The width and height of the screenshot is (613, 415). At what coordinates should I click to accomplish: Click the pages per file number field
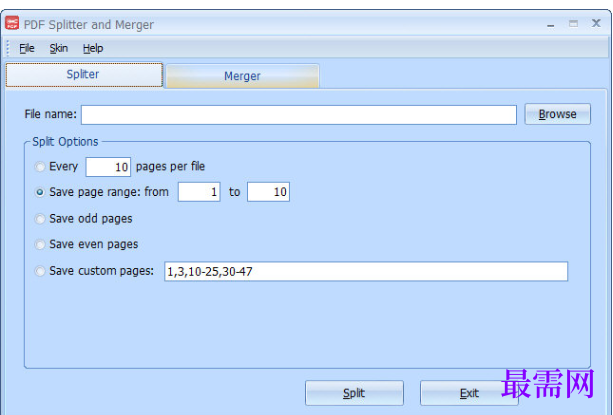[108, 167]
